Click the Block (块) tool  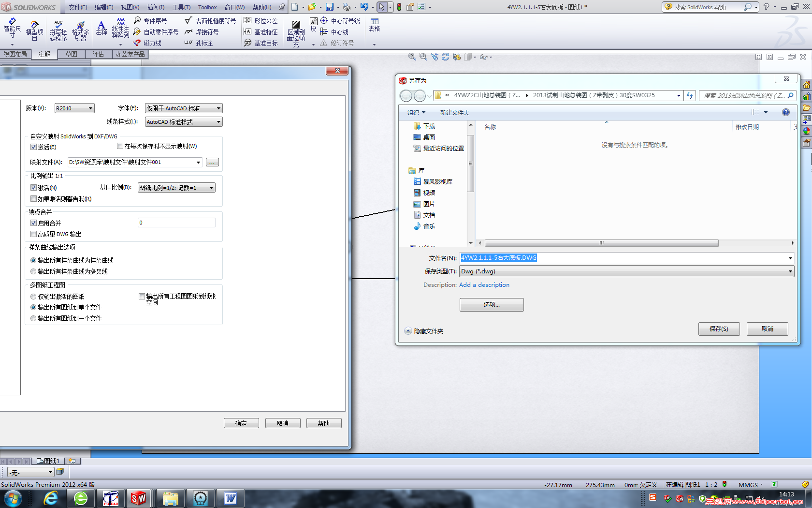click(x=313, y=25)
